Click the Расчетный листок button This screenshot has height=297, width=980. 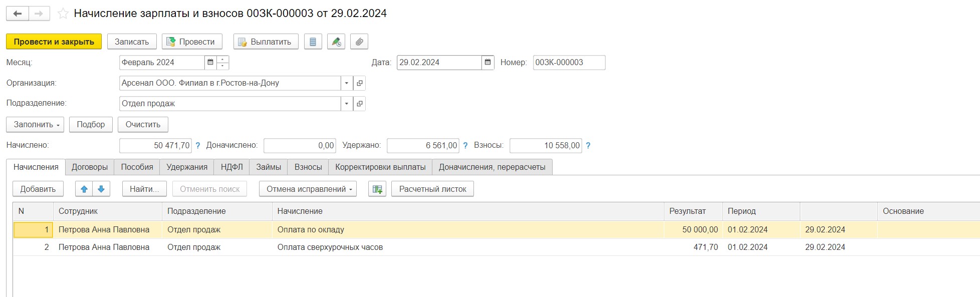point(432,189)
